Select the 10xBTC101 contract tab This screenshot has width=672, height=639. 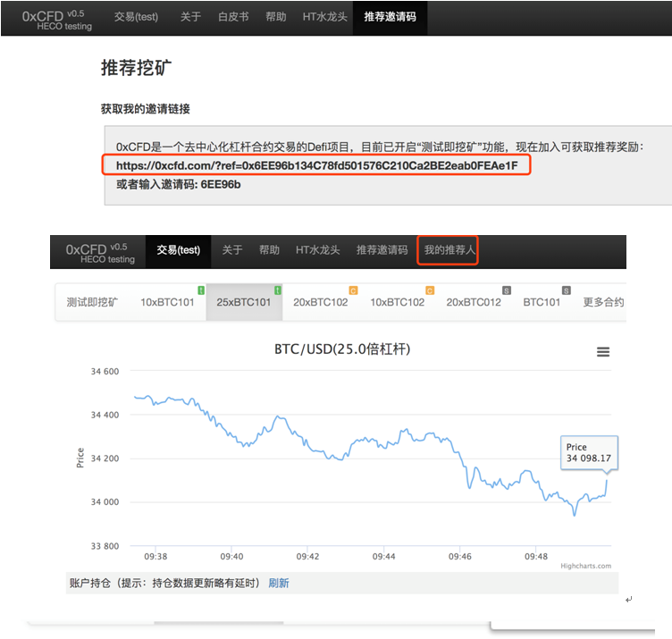166,302
